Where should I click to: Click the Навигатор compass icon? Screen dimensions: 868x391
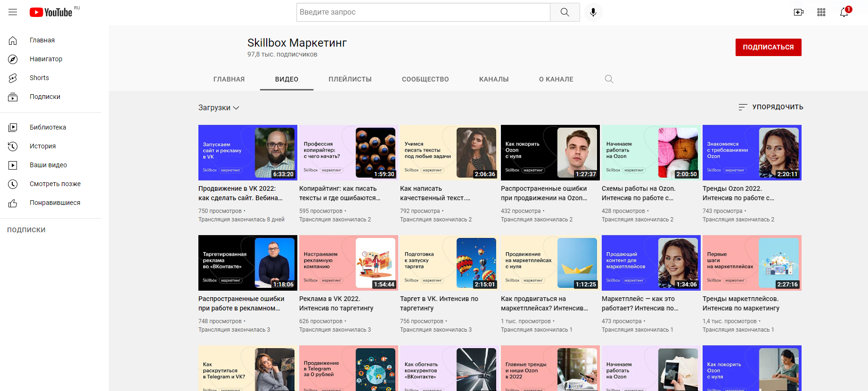coord(13,59)
